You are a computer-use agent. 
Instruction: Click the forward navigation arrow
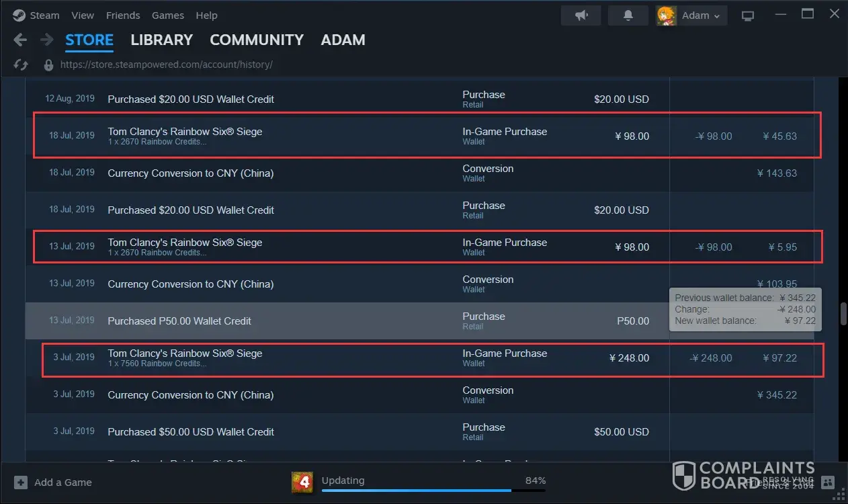(46, 40)
